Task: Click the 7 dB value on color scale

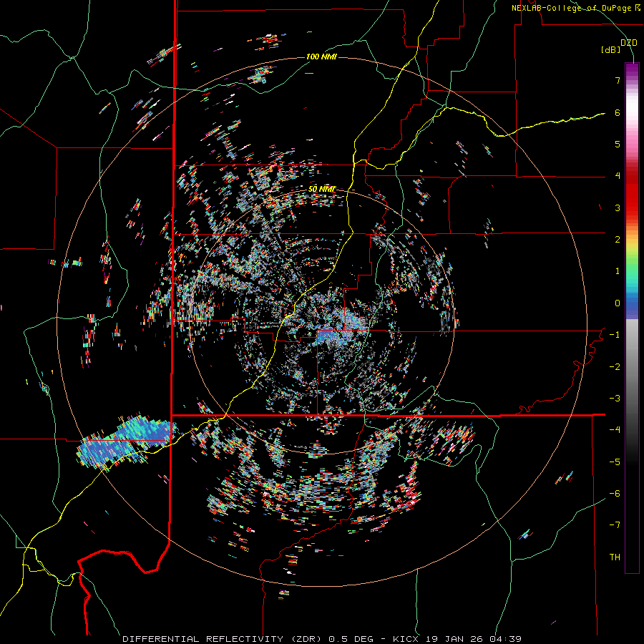Action: coord(618,80)
